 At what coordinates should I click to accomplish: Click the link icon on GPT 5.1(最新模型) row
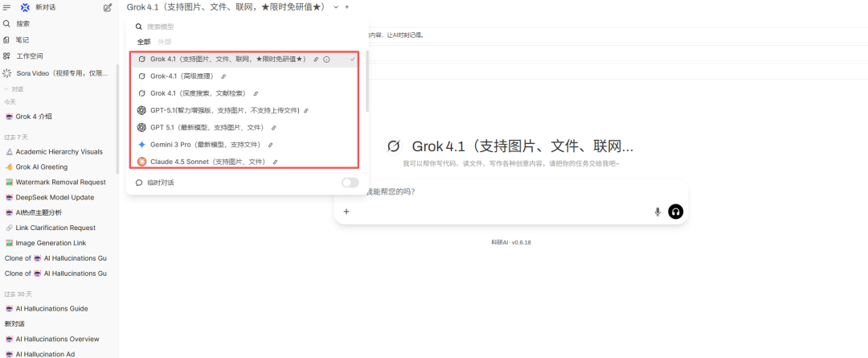[x=273, y=128]
